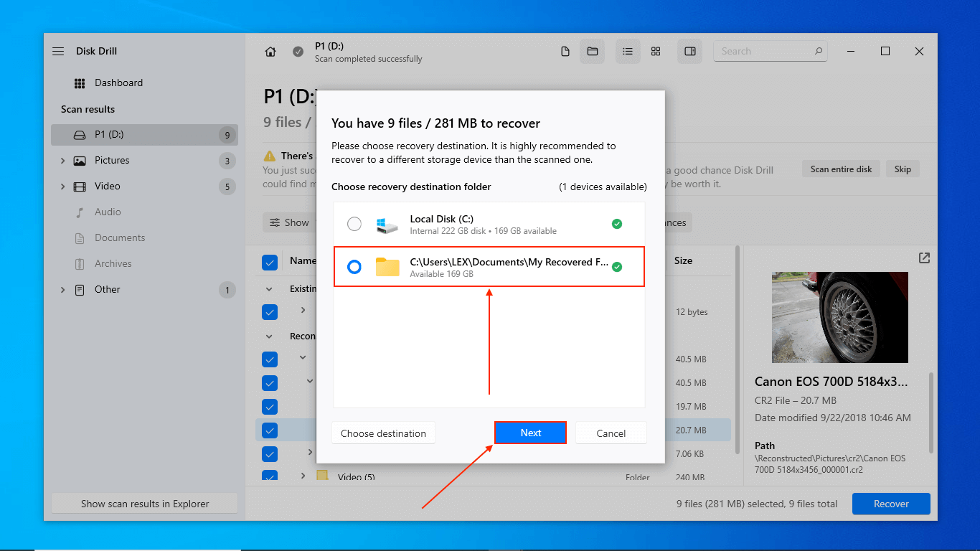Toggle checkbox in the 7.06 KB row
The width and height of the screenshot is (980, 551).
(x=270, y=454)
